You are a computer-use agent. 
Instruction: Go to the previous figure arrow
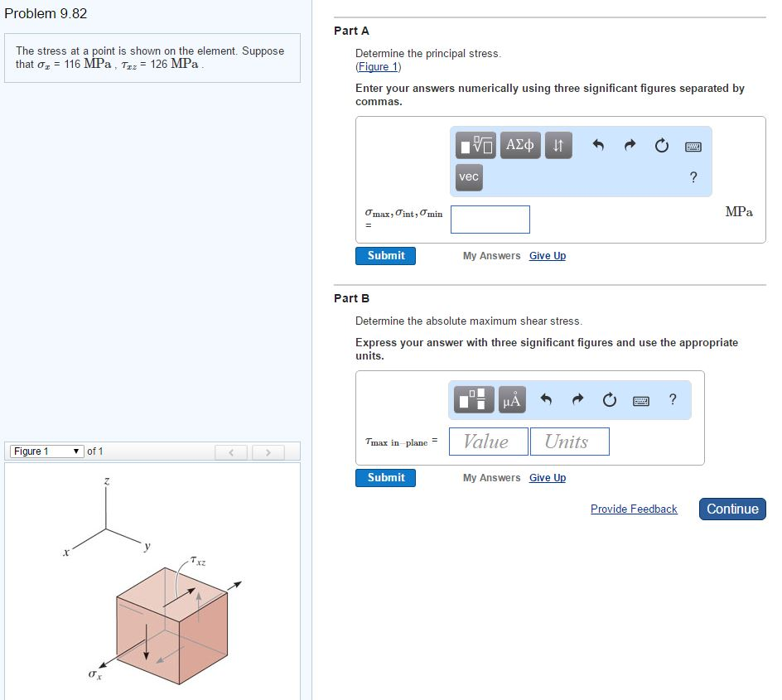(x=231, y=452)
